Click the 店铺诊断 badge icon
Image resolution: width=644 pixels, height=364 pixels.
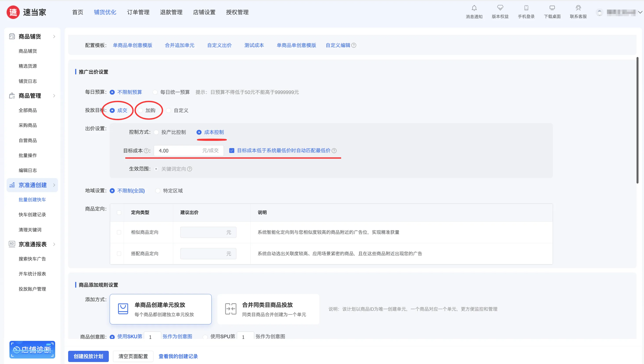pos(32,349)
